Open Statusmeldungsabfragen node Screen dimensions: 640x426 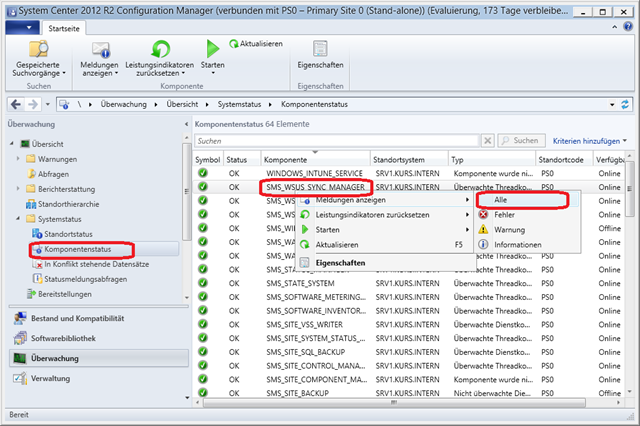coord(85,279)
